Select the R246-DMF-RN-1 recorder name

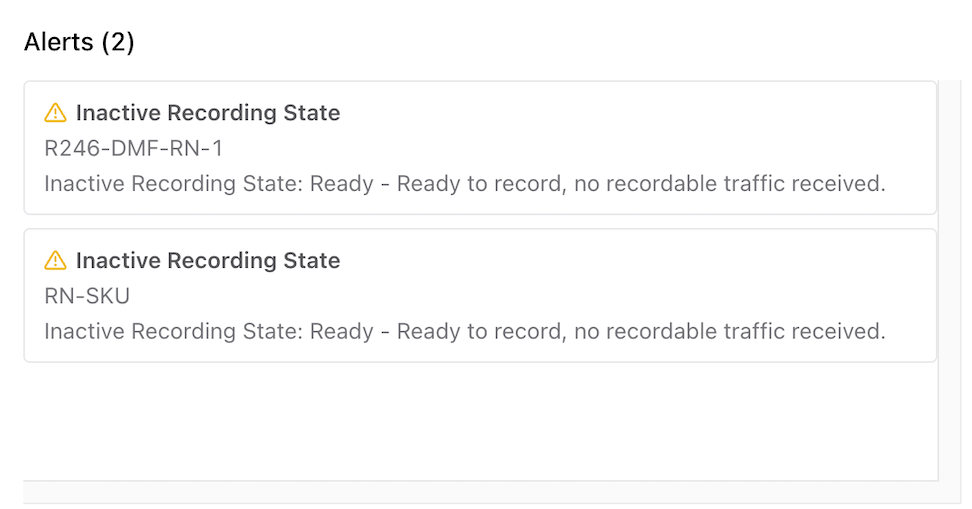pyautogui.click(x=133, y=148)
